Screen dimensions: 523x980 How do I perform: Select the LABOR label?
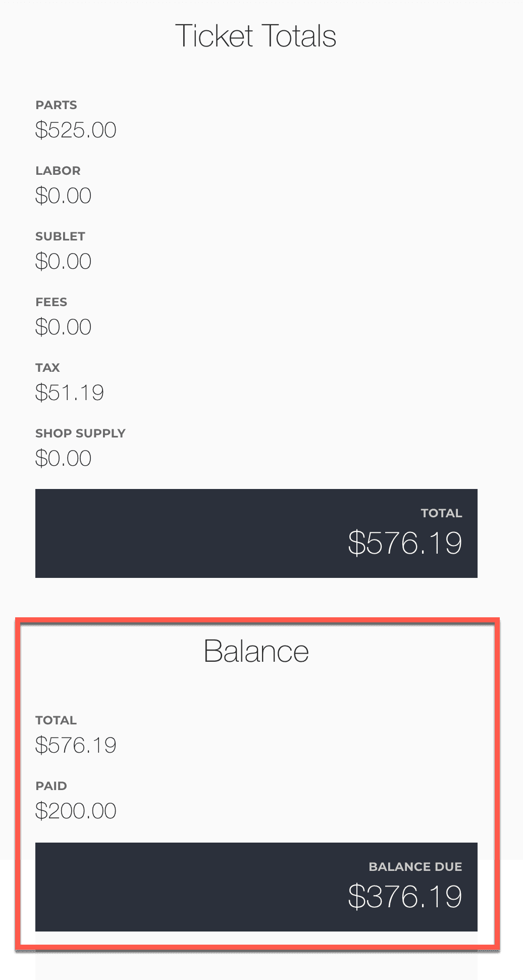tap(58, 171)
